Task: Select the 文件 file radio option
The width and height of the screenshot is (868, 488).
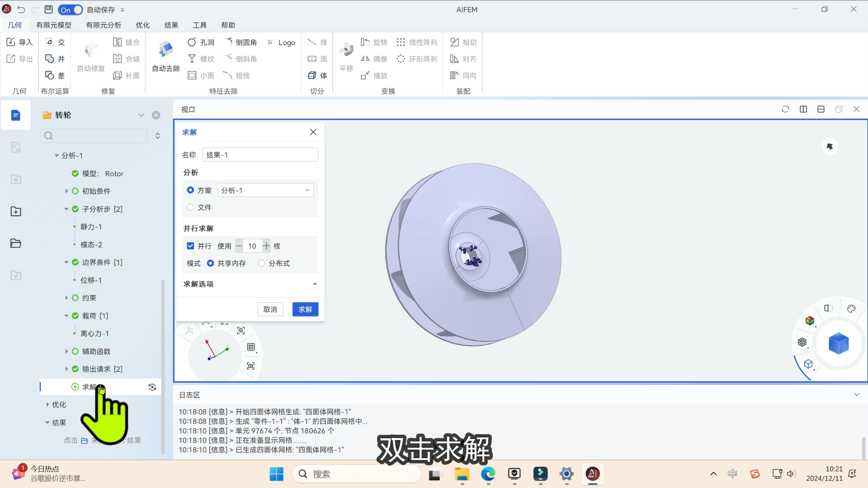Action: (x=190, y=207)
